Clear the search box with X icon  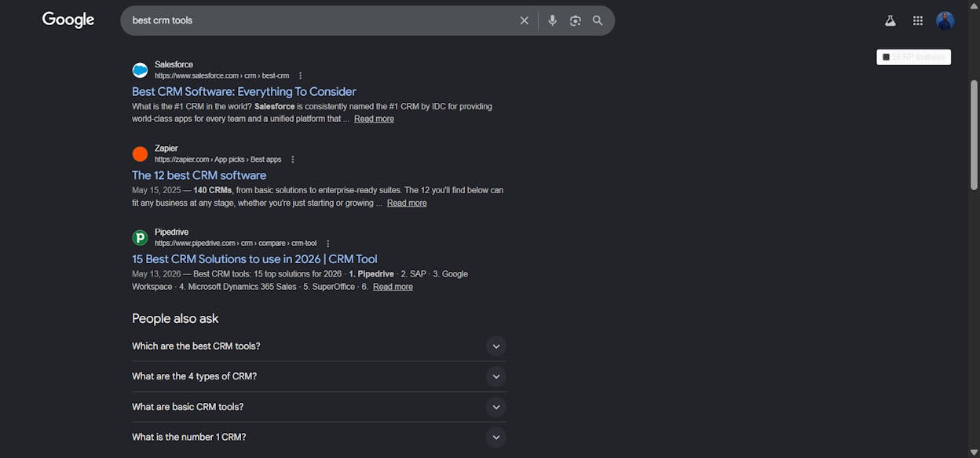525,20
